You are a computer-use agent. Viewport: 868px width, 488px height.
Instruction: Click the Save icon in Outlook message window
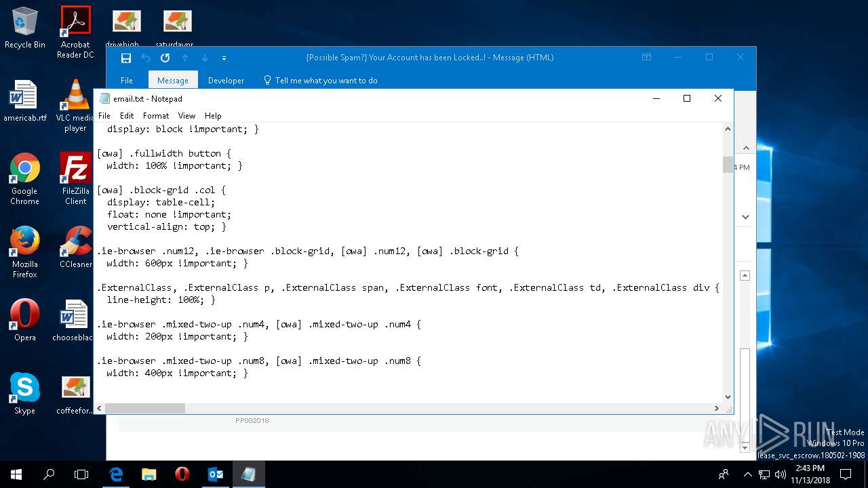125,58
